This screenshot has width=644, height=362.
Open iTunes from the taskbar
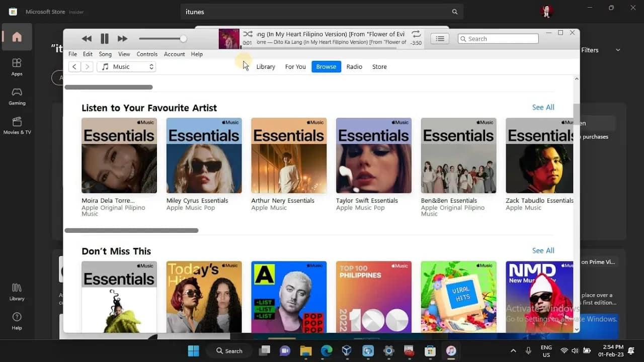pyautogui.click(x=450, y=350)
